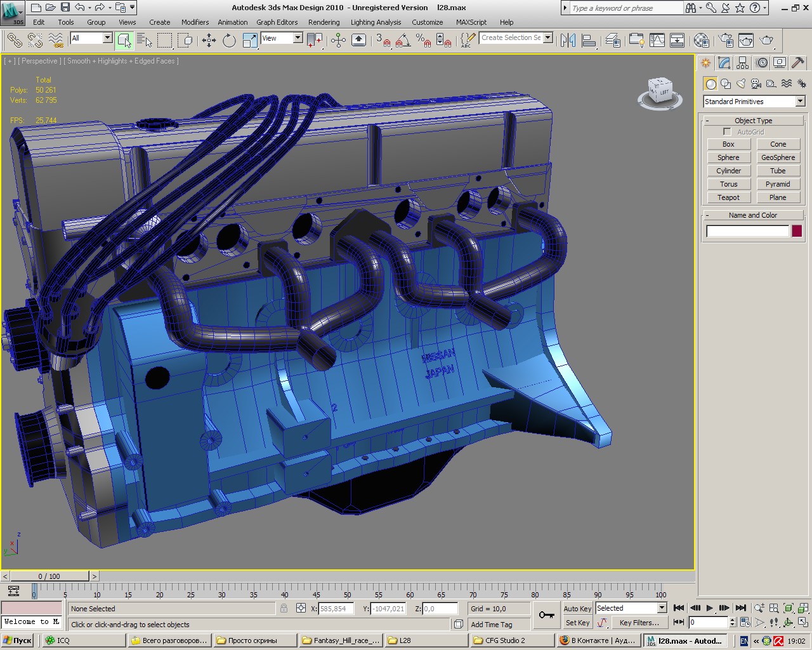Click the time slider showing 0 / 100

pos(49,576)
